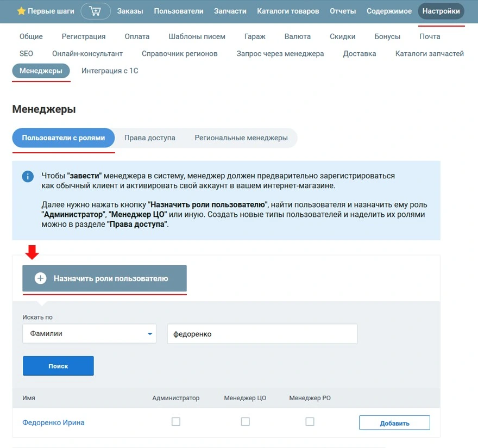
Task: Open the Справочник регионов tab
Action: [180, 54]
